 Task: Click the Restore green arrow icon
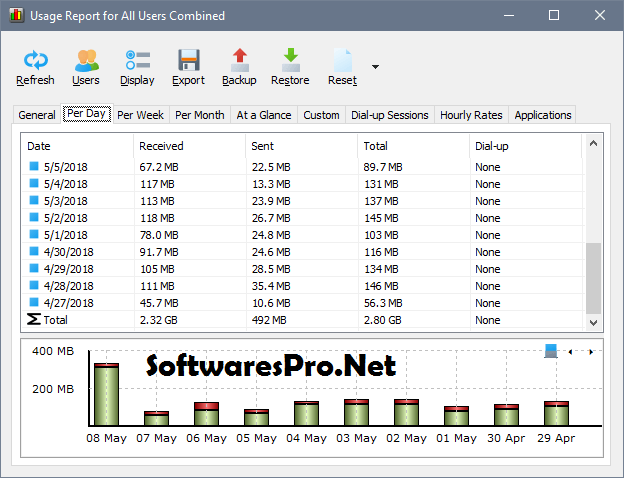pyautogui.click(x=291, y=60)
